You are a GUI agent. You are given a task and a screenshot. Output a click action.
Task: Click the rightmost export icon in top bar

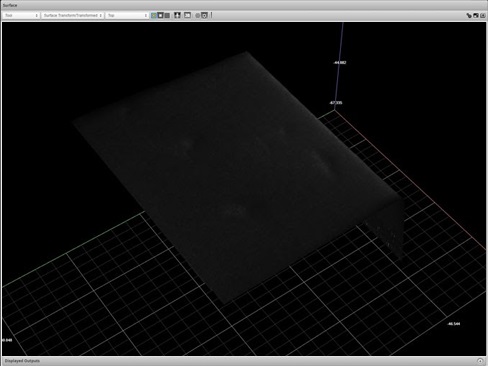483,15
